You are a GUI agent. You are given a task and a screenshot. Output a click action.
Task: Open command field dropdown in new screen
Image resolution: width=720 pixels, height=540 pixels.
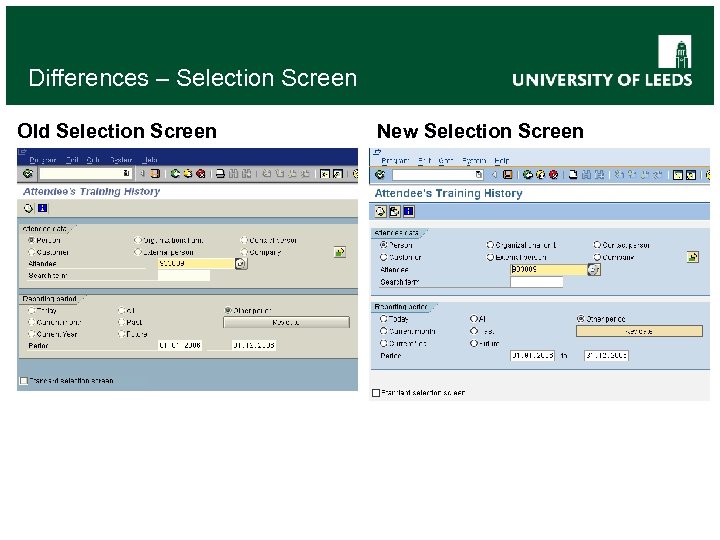click(479, 174)
